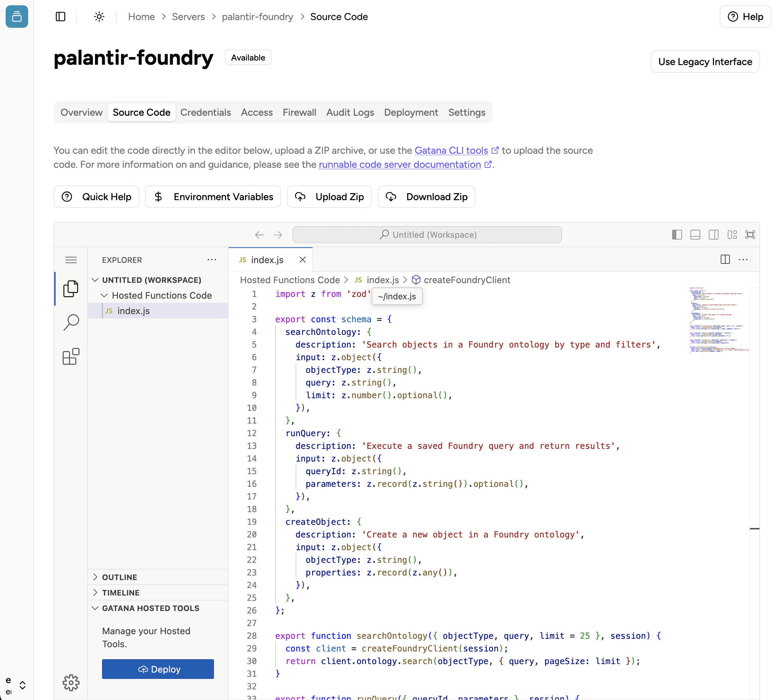Image resolution: width=777 pixels, height=700 pixels.
Task: Open the Search view in activity bar
Action: pos(71,322)
